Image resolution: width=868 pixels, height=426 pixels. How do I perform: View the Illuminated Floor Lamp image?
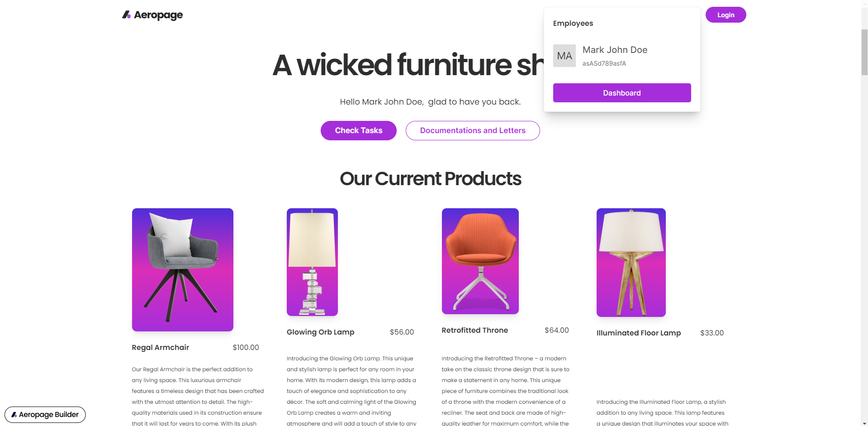pos(631,263)
